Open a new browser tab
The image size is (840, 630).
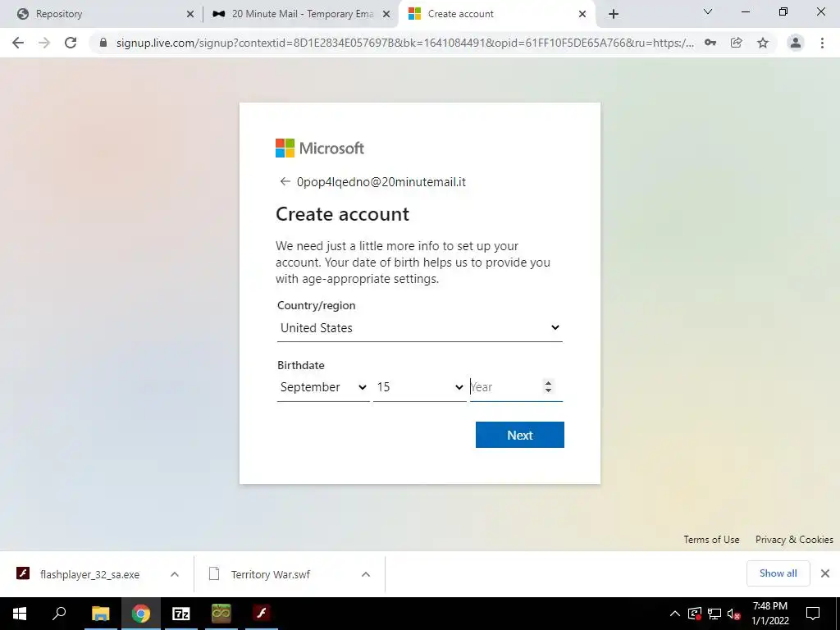tap(614, 14)
